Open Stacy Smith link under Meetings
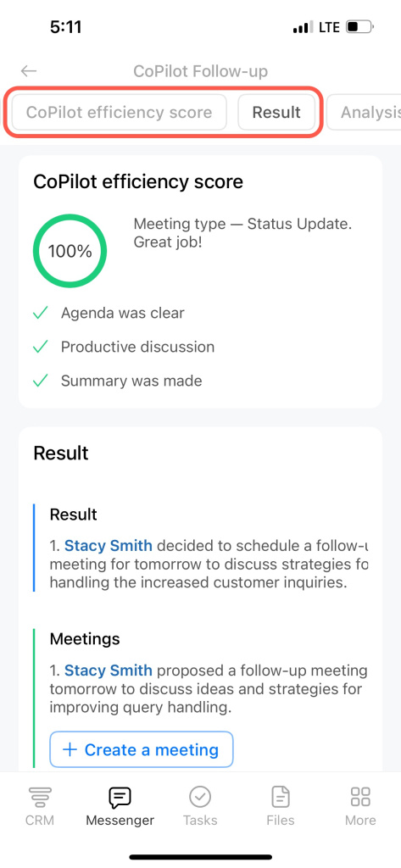Viewport: 401px width, 868px height. pos(109,670)
